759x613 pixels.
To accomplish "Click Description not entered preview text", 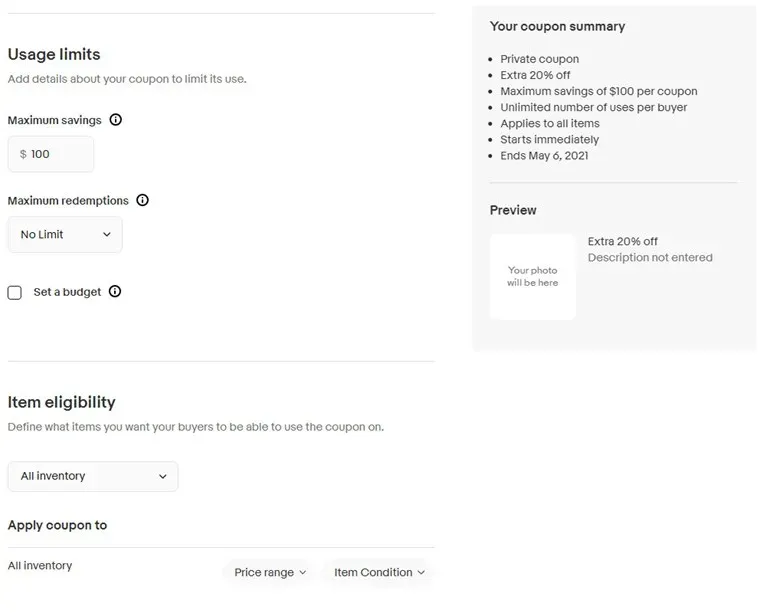I will tap(650, 257).
